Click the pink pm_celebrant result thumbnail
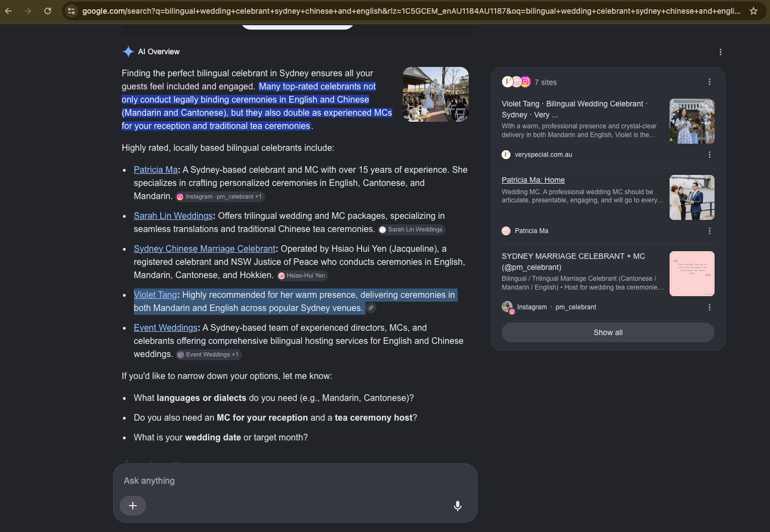 pos(692,274)
